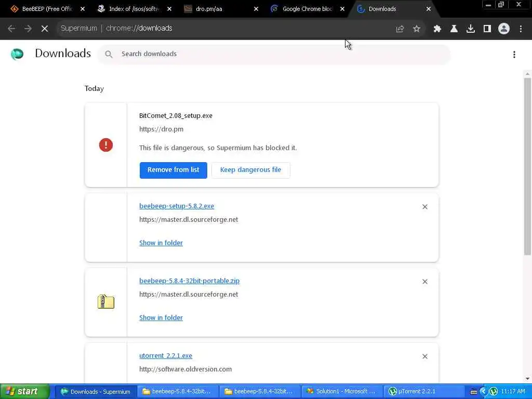Click the Supermium logo beside Downloads
The height and width of the screenshot is (399, 532).
(x=17, y=54)
